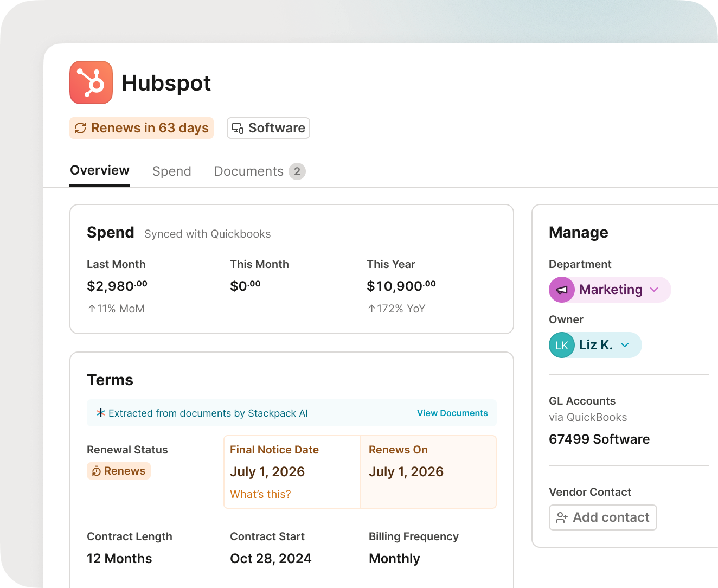Click the Hubspot logo icon
Screen dimensions: 718x588
(91, 82)
